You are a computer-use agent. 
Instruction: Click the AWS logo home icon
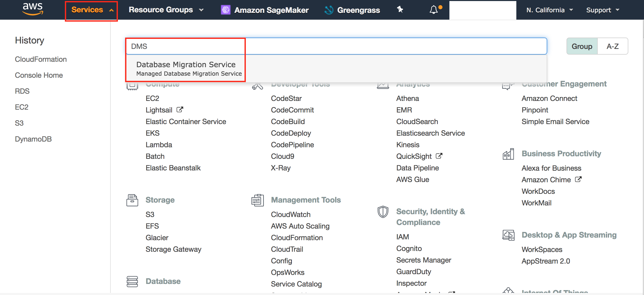(33, 9)
